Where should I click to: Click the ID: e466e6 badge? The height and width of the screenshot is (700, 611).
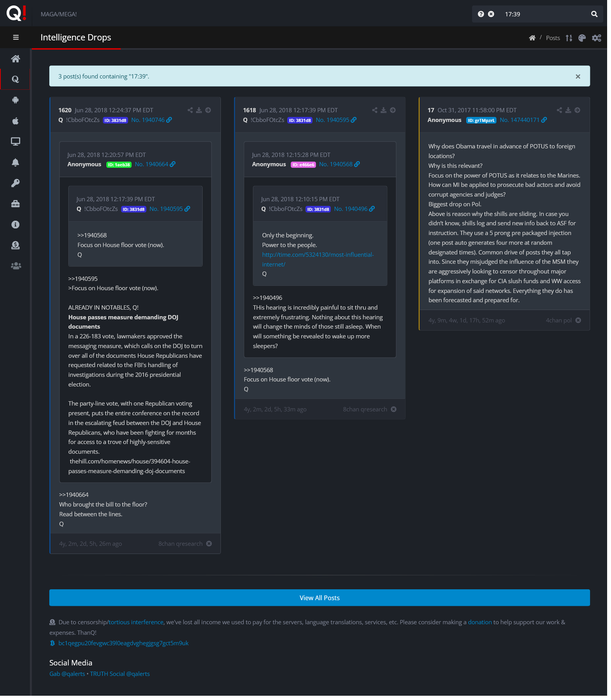(x=303, y=165)
